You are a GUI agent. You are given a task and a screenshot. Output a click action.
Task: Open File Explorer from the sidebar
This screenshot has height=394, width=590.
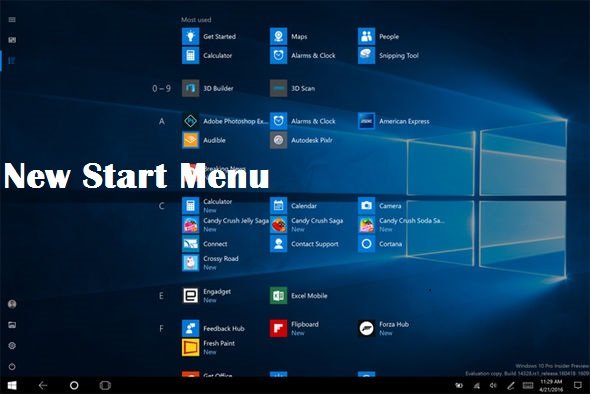click(x=12, y=325)
